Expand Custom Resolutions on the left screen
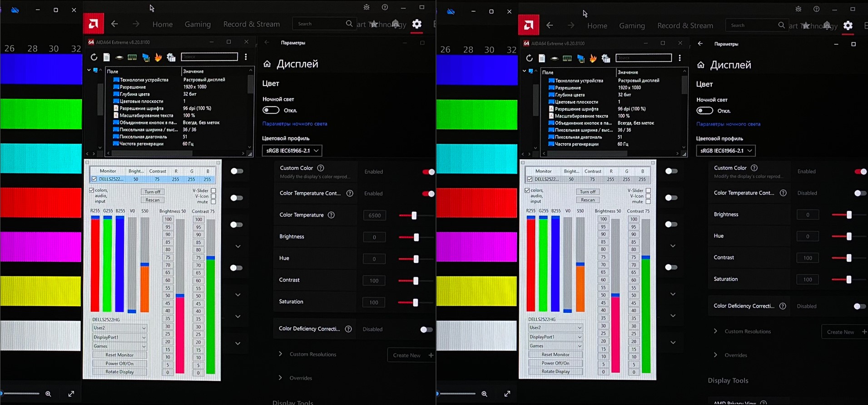 [280, 354]
